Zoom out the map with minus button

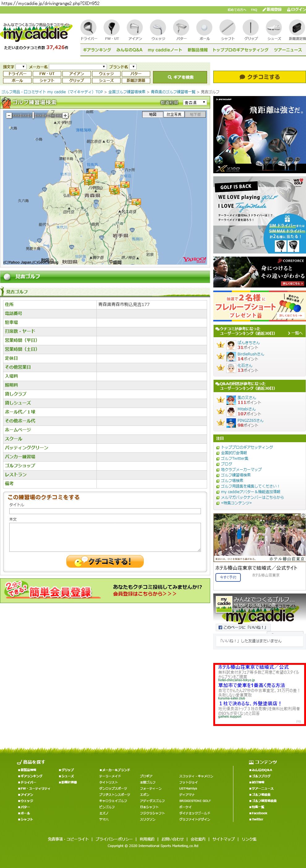pos(9,115)
